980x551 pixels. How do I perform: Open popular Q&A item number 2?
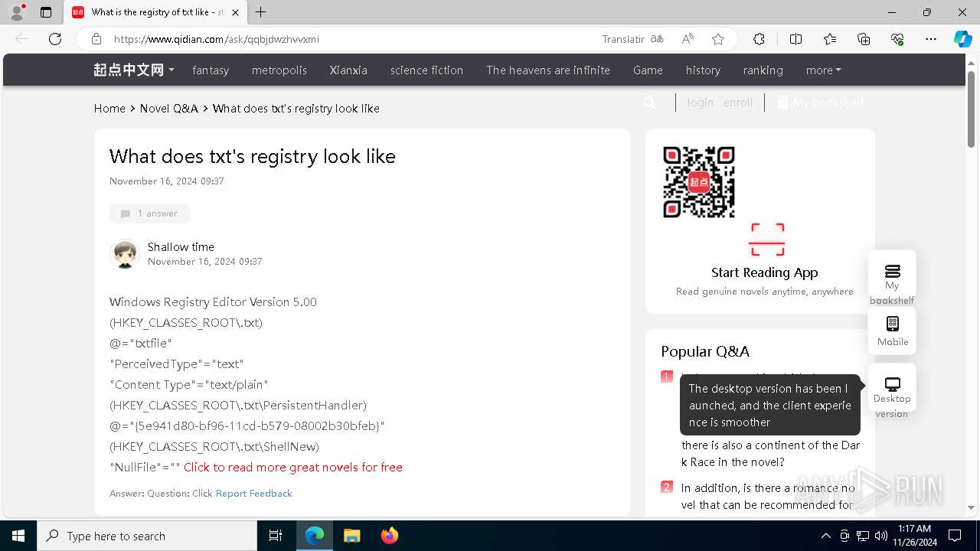pyautogui.click(x=769, y=496)
